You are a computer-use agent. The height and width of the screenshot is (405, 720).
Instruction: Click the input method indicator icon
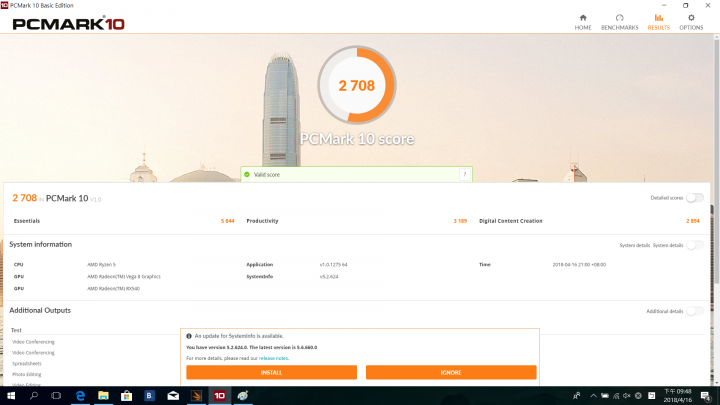coord(651,395)
